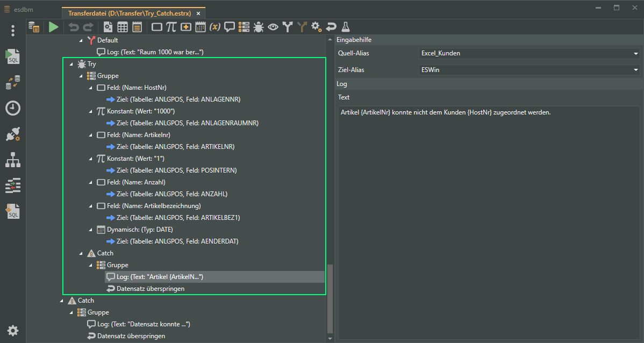Click the hierarchy structure icon in sidebar
Image resolution: width=644 pixels, height=343 pixels.
13,160
